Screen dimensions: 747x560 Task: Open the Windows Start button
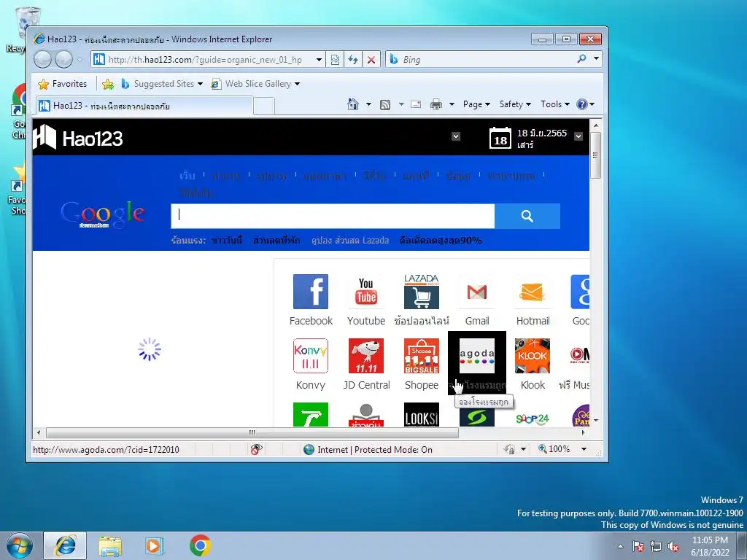pyautogui.click(x=18, y=545)
